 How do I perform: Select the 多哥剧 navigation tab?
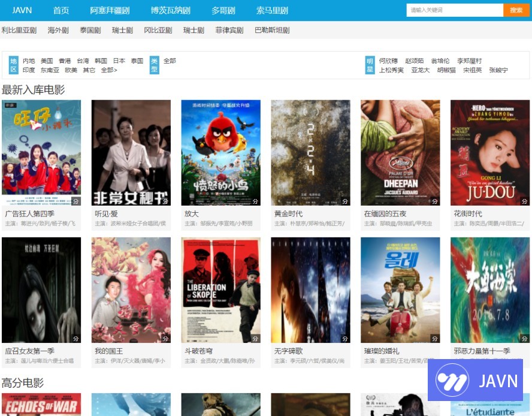click(223, 10)
